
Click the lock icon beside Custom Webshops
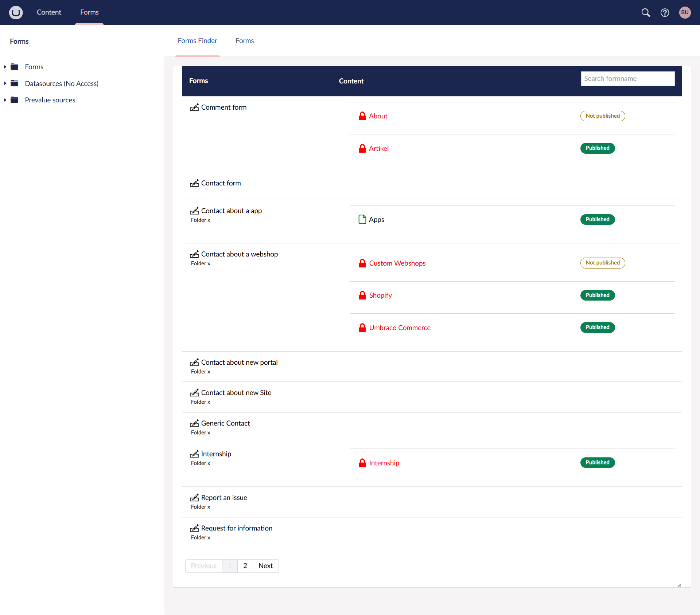click(x=362, y=262)
